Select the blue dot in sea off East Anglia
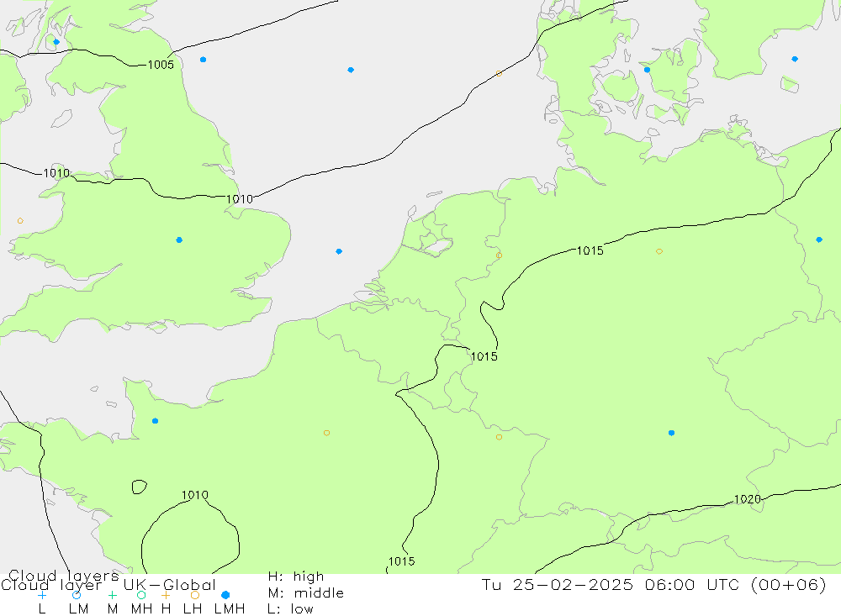841x616 pixels. [x=339, y=251]
